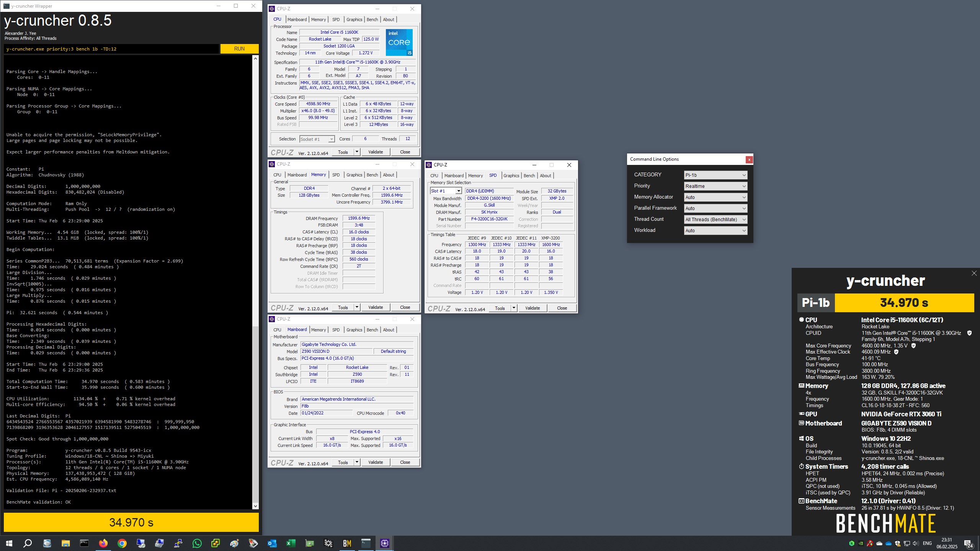
Task: Open Google Chrome from the taskbar
Action: pos(122,543)
